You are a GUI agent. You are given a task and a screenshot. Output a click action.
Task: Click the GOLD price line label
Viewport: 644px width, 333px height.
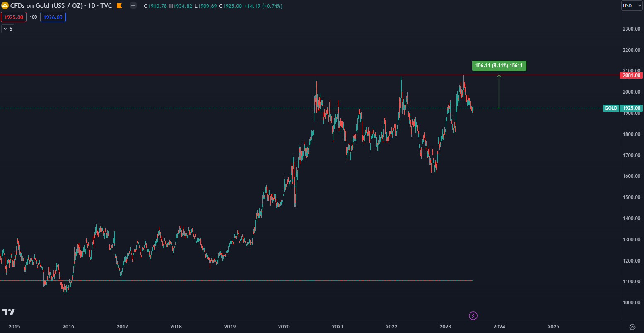(611, 108)
